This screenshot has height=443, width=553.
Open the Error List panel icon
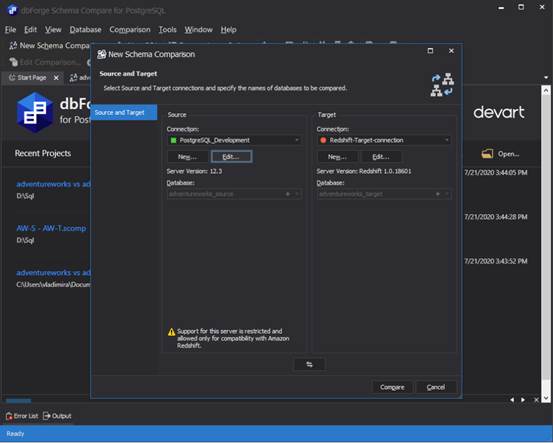click(9, 416)
